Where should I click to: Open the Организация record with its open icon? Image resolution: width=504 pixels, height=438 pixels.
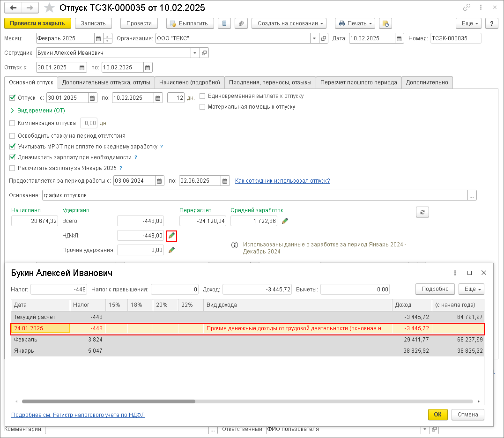click(x=324, y=38)
